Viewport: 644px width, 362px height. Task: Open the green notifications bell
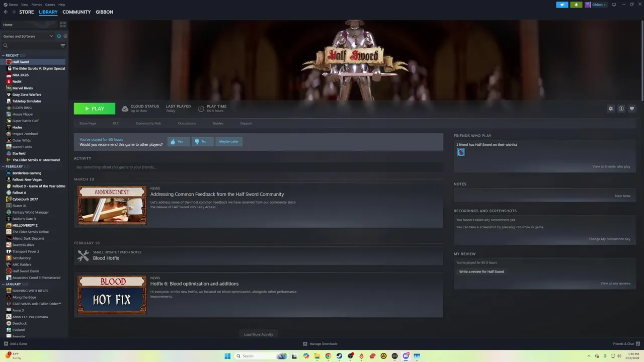coord(576,5)
